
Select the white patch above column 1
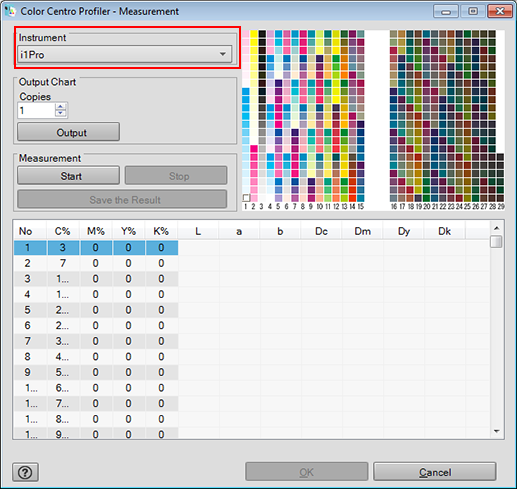246,198
